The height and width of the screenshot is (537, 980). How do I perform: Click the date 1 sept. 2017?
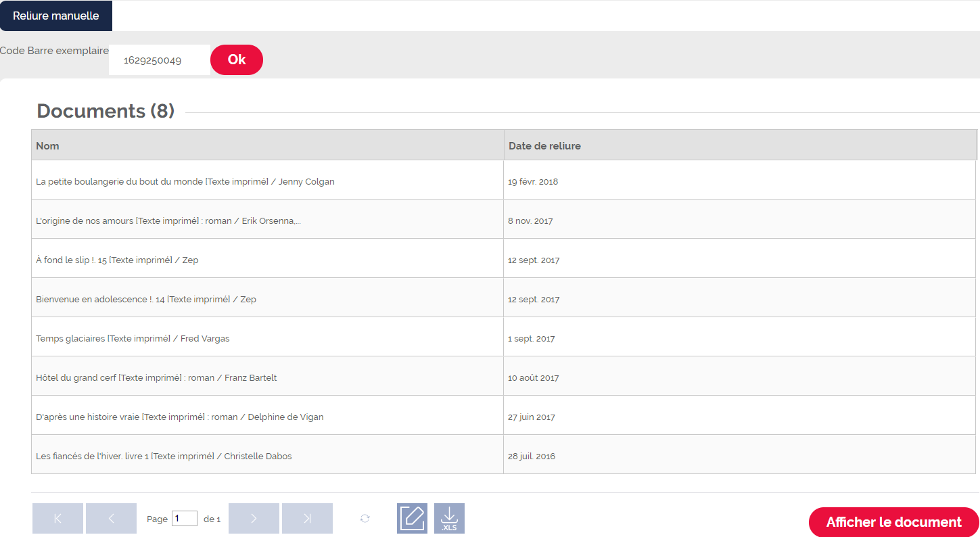click(x=532, y=339)
